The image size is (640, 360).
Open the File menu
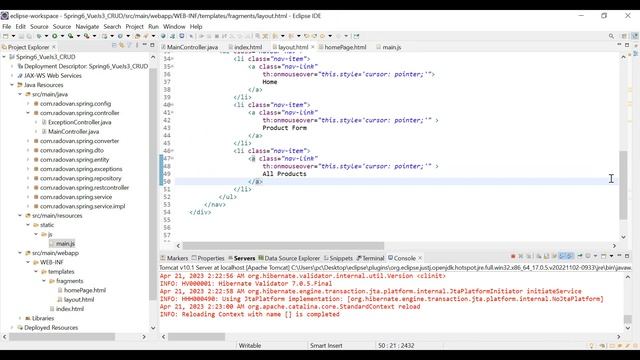point(7,27)
